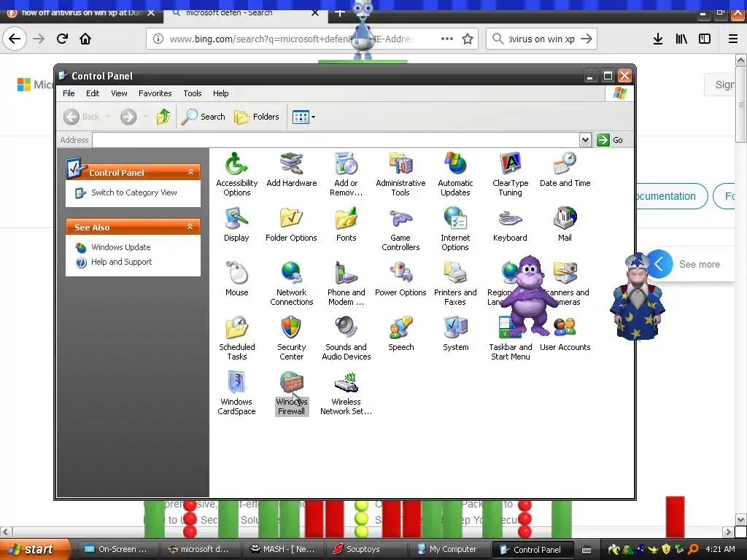Open Game Controllers icon
The height and width of the screenshot is (560, 747).
click(400, 228)
